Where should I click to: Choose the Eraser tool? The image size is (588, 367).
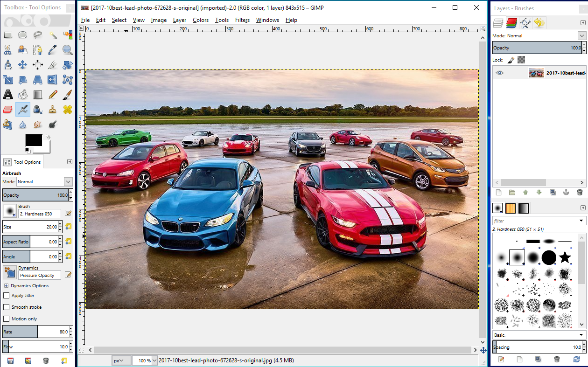click(x=8, y=110)
